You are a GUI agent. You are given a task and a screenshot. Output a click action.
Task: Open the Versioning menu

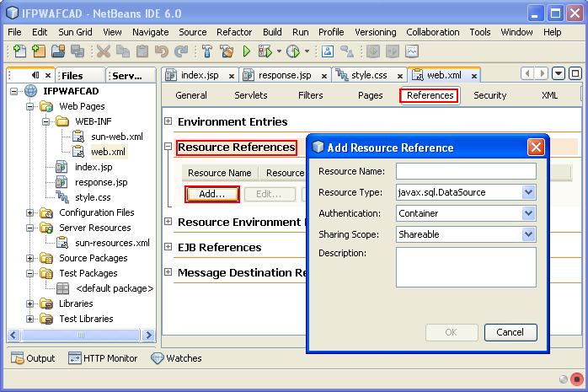pyautogui.click(x=376, y=32)
